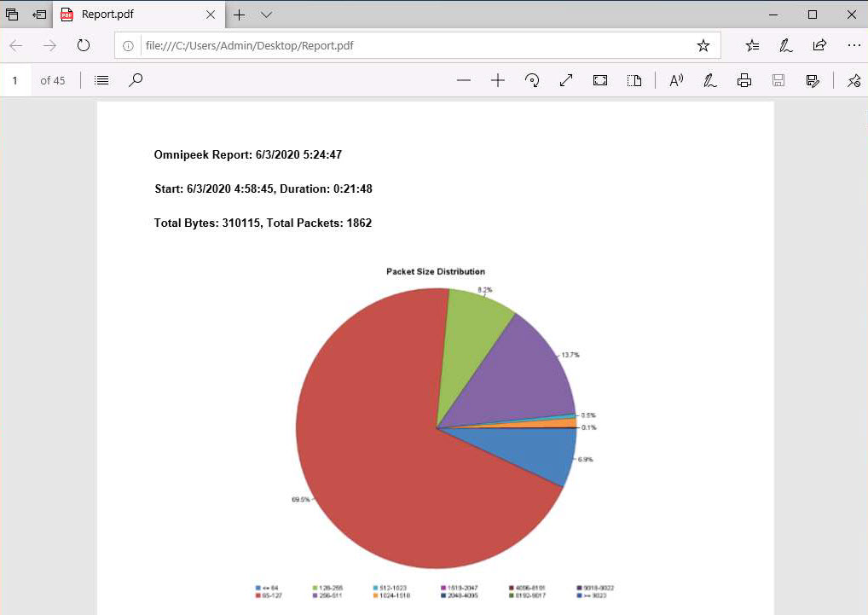Pin the PDF toolbar
The width and height of the screenshot is (868, 615).
click(854, 81)
